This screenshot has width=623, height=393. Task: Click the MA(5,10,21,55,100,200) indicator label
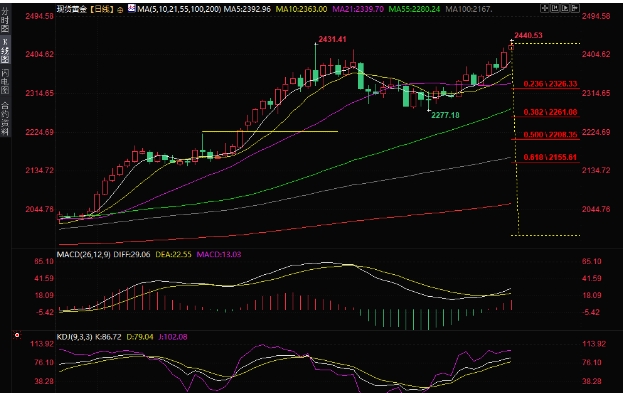(179, 9)
